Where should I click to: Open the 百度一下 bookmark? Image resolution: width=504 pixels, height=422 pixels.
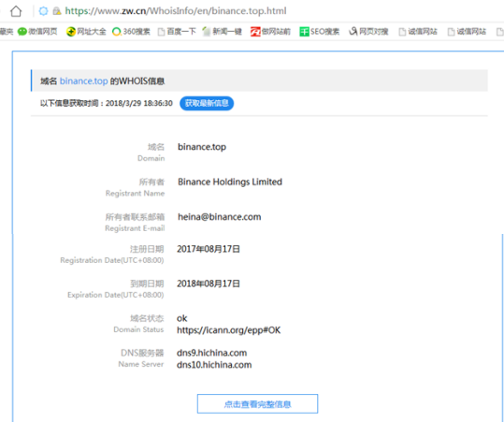[177, 32]
